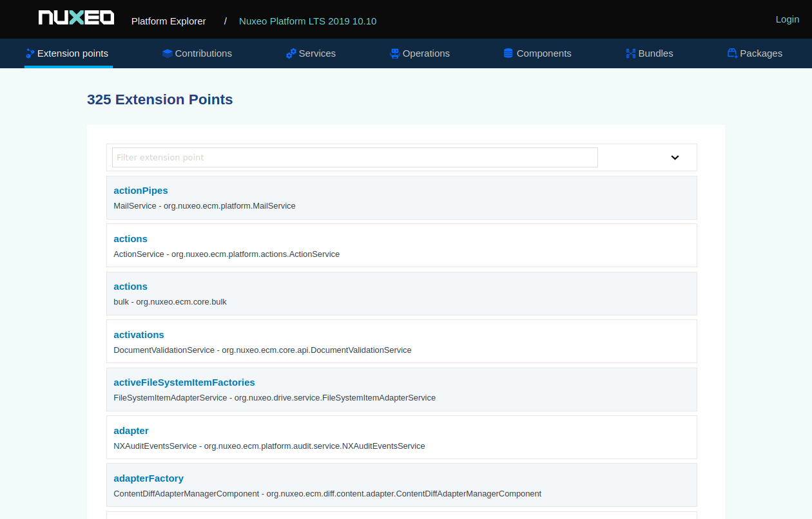The width and height of the screenshot is (812, 519).
Task: Click the Operations robot icon
Action: [x=395, y=53]
